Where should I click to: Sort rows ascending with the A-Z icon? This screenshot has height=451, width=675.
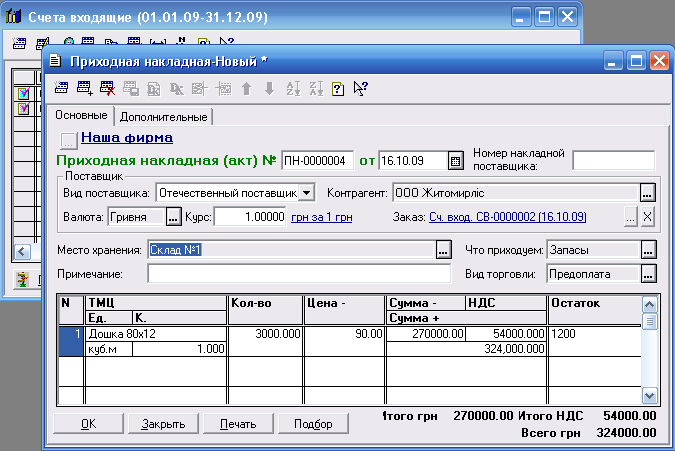click(293, 88)
